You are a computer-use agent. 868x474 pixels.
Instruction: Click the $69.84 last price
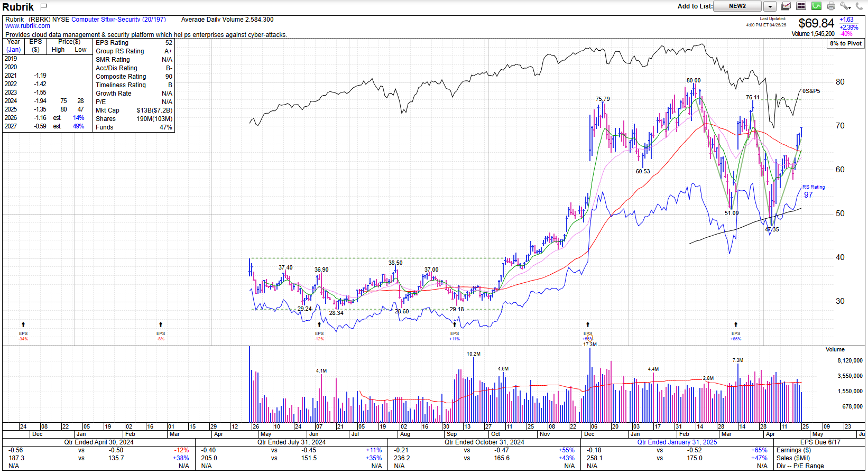coord(816,23)
